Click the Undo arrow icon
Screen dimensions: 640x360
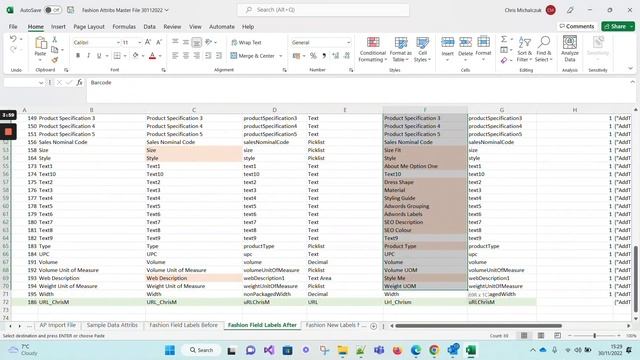tap(13, 39)
